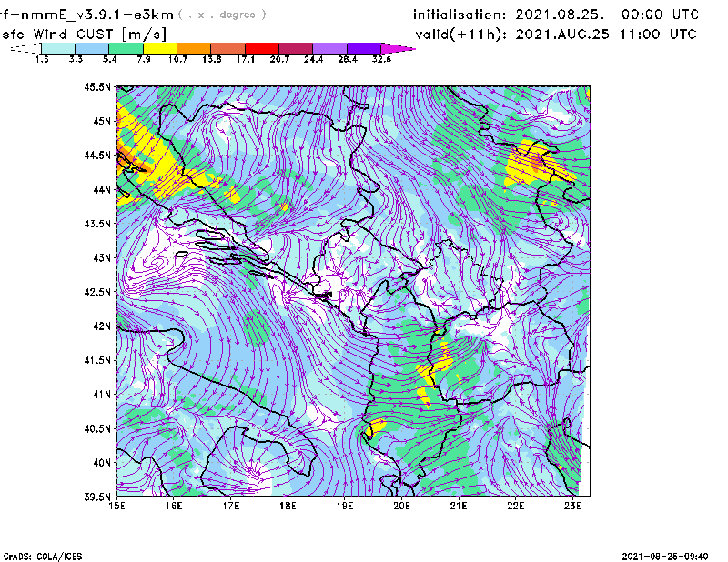Image resolution: width=728 pixels, height=562 pixels.
Task: Select the violet 28.4–32.6 legend swatch
Action: point(364,48)
